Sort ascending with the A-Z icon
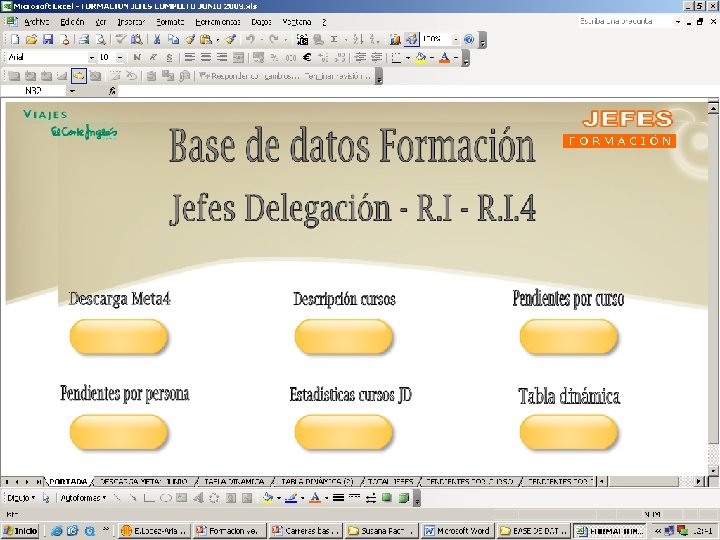 (x=358, y=39)
